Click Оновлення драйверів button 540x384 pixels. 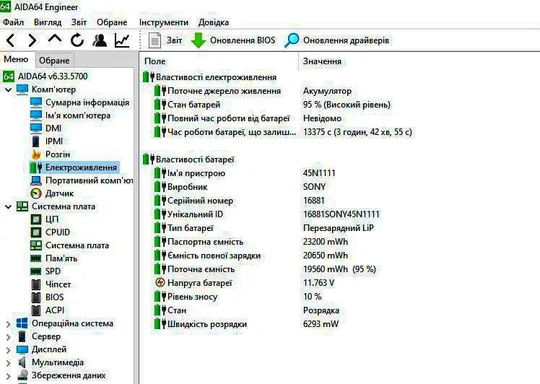(x=337, y=40)
